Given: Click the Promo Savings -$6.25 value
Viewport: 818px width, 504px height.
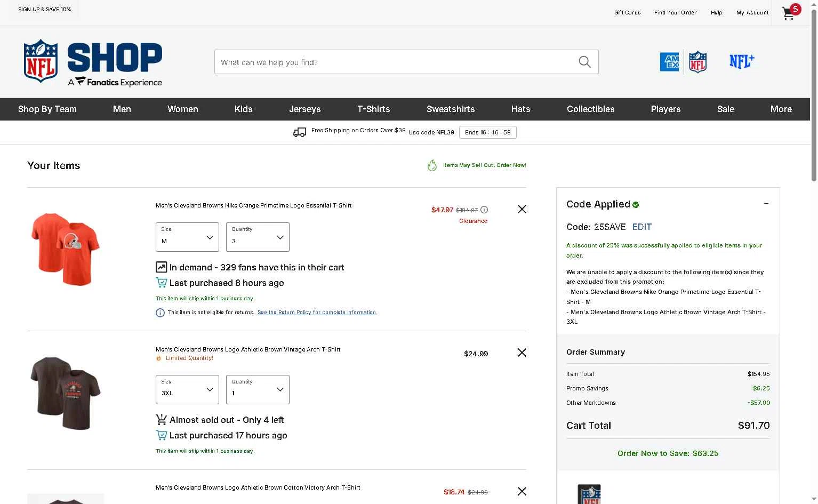Looking at the screenshot, I should [x=760, y=388].
